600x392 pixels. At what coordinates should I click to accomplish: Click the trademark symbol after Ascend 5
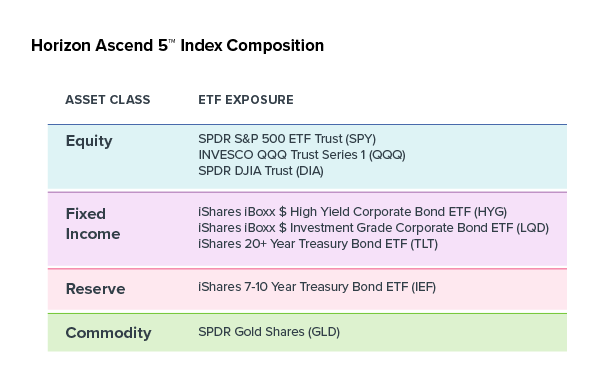click(x=172, y=41)
